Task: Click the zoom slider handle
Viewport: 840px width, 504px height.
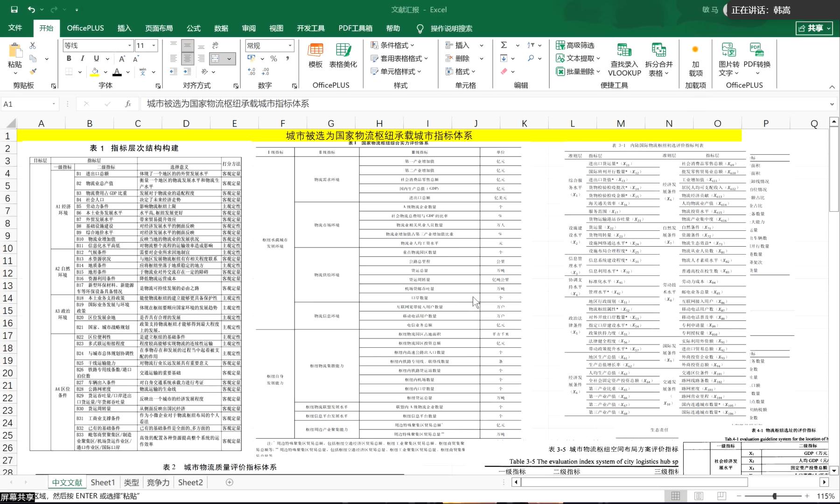Action: (775, 496)
